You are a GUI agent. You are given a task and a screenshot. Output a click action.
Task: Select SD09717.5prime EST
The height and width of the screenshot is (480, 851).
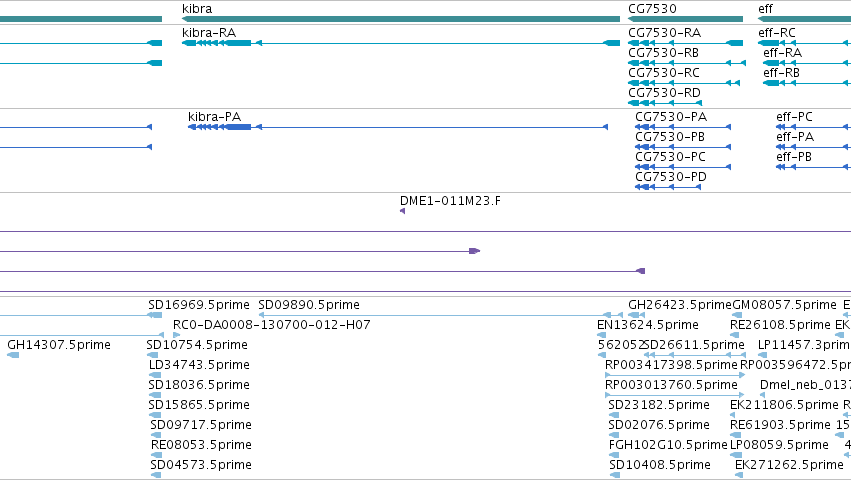click(x=156, y=435)
